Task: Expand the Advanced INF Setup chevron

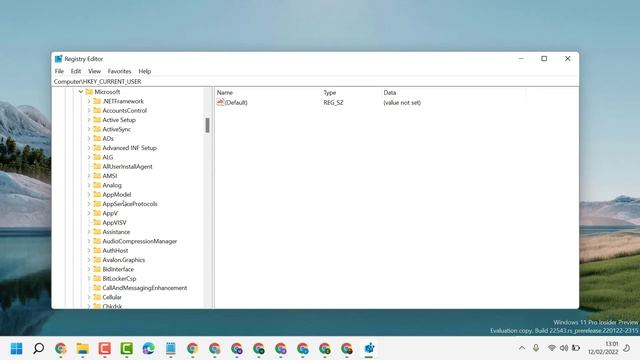Action: click(x=89, y=148)
